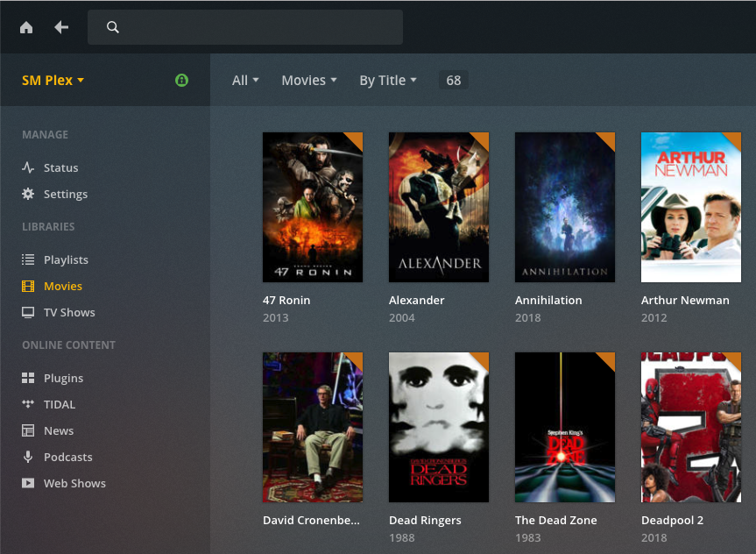Open the Arthur Newman poster
The height and width of the screenshot is (554, 756).
pos(691,207)
